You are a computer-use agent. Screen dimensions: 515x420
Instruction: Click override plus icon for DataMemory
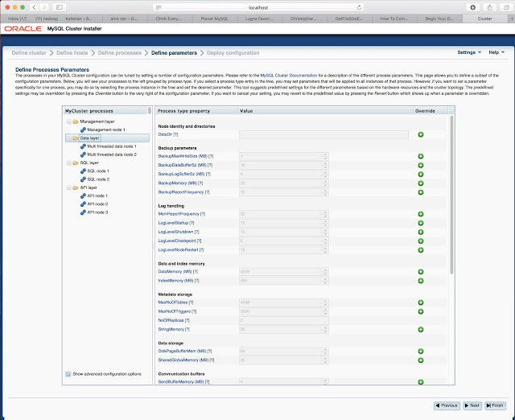tap(420, 272)
